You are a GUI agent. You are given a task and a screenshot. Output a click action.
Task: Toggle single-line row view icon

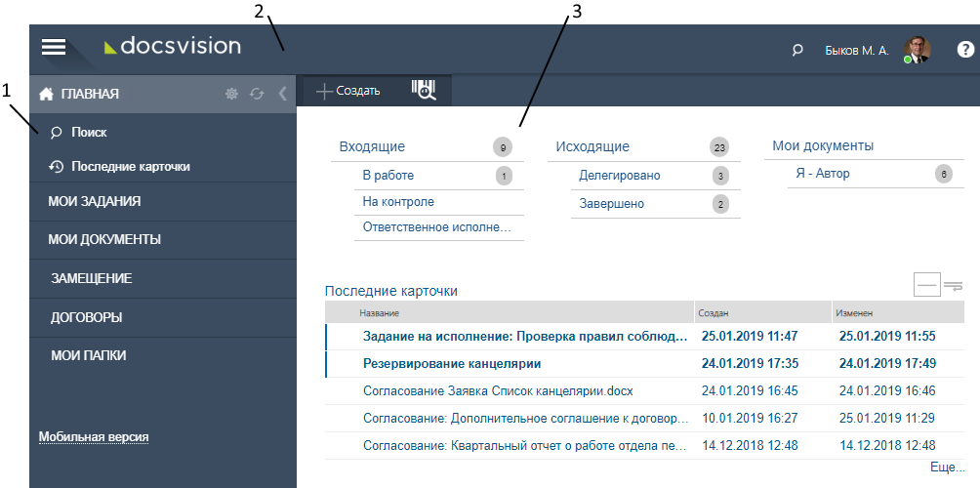926,285
